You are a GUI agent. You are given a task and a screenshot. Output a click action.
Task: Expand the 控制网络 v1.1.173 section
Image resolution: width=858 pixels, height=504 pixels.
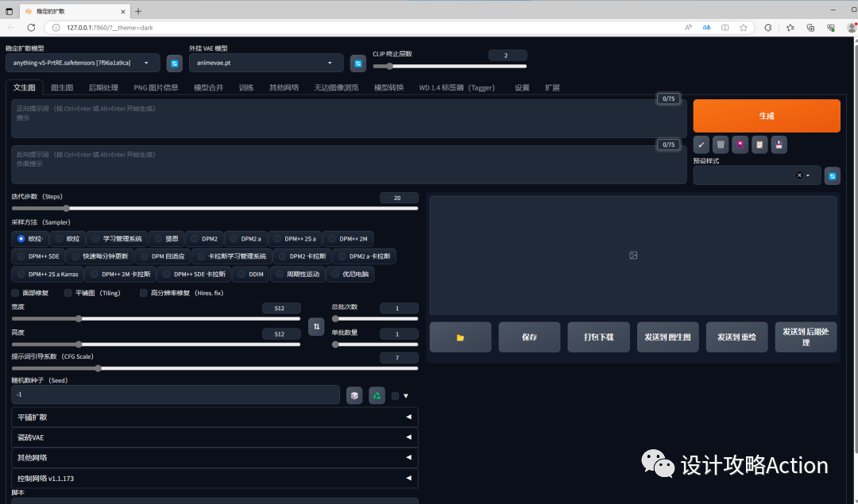click(214, 478)
